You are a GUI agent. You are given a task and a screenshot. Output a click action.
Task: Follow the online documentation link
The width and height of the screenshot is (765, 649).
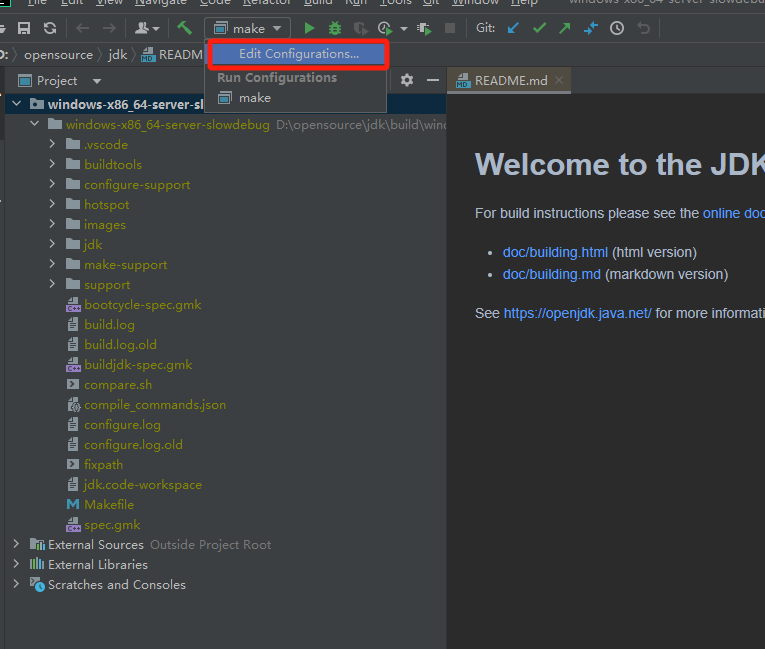pos(733,213)
